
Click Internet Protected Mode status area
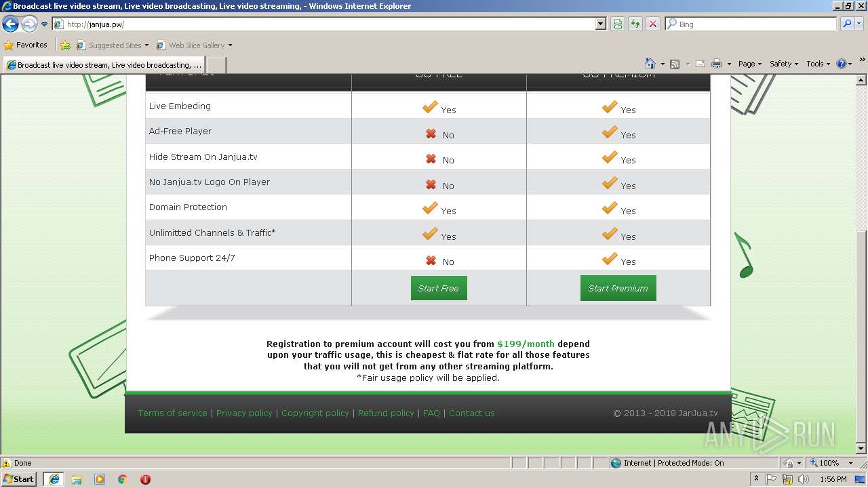(667, 463)
